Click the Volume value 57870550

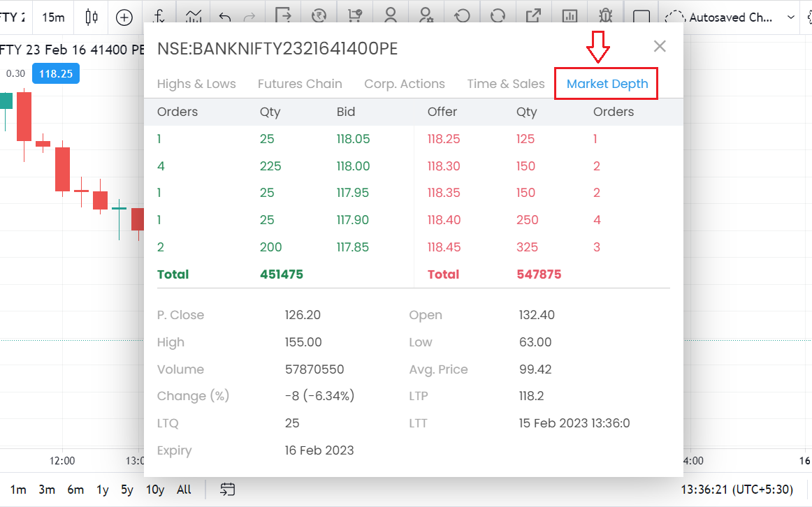pyautogui.click(x=314, y=369)
